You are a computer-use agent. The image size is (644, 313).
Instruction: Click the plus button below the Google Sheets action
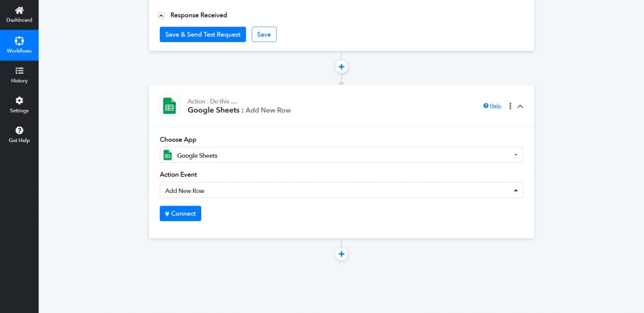[x=341, y=254]
